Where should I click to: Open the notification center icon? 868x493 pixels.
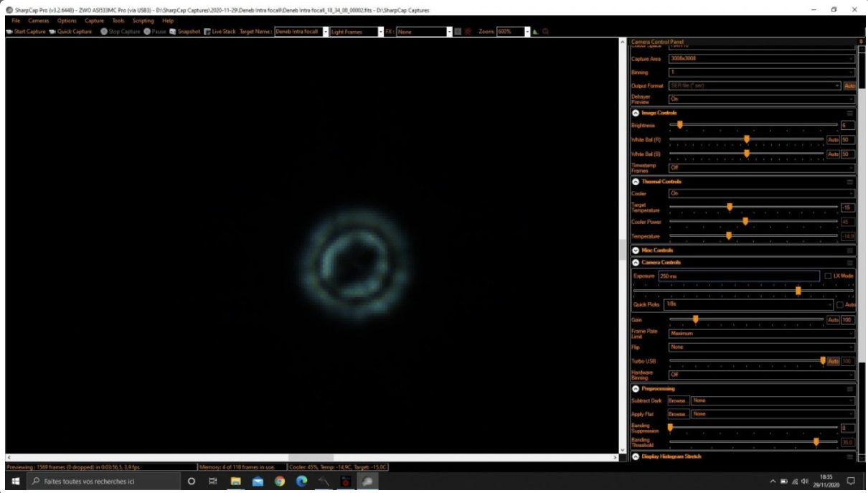(x=851, y=481)
